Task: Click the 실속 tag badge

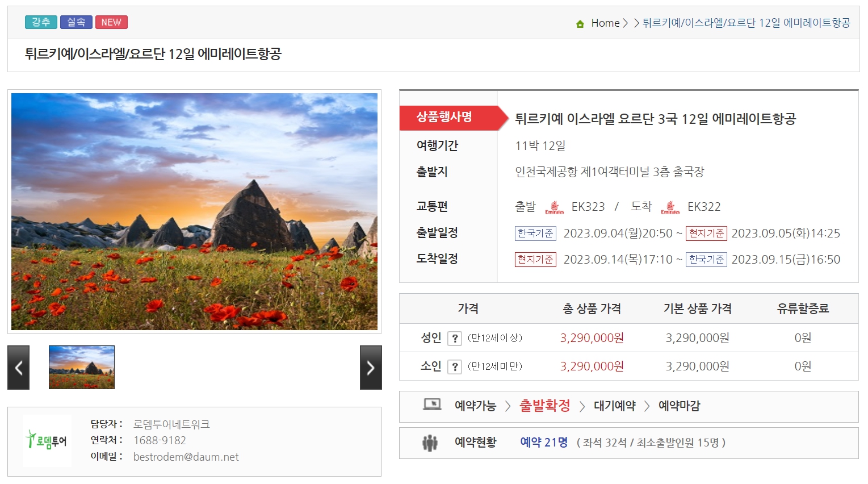Action: click(x=76, y=22)
